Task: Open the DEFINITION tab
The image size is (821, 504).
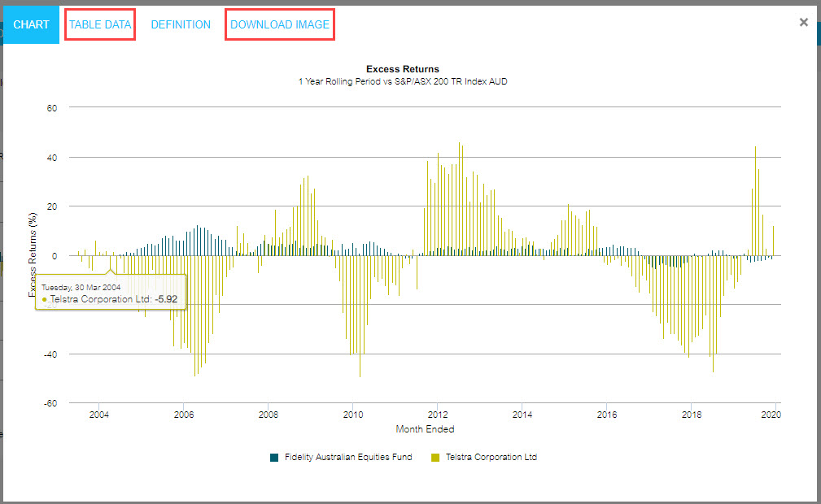Action: (x=181, y=24)
